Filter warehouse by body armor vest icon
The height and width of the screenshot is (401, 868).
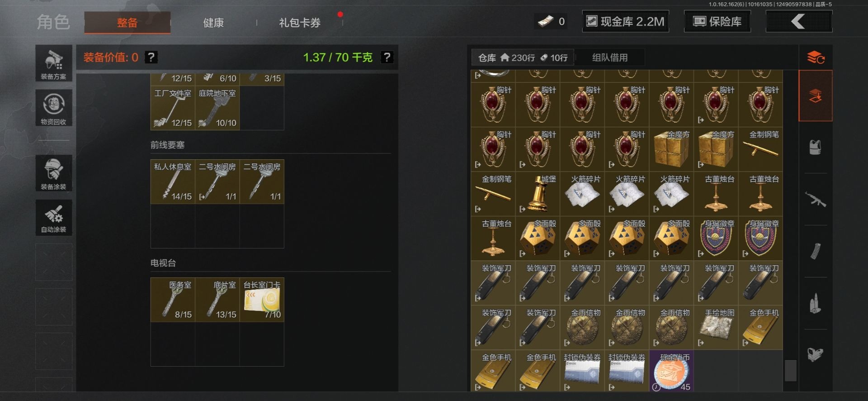coord(816,147)
